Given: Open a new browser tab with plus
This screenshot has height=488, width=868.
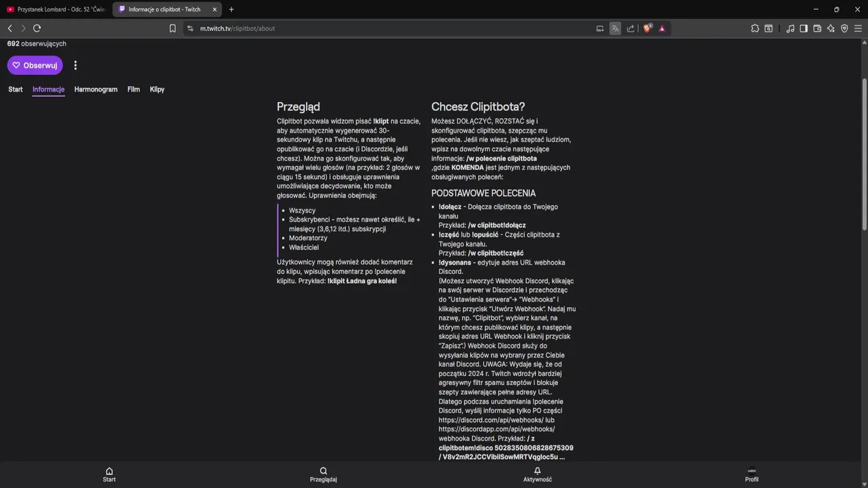Looking at the screenshot, I should click(231, 9).
